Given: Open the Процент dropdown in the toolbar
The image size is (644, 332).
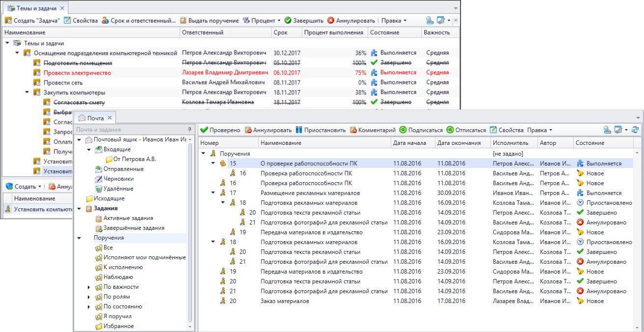Looking at the screenshot, I should [x=262, y=21].
